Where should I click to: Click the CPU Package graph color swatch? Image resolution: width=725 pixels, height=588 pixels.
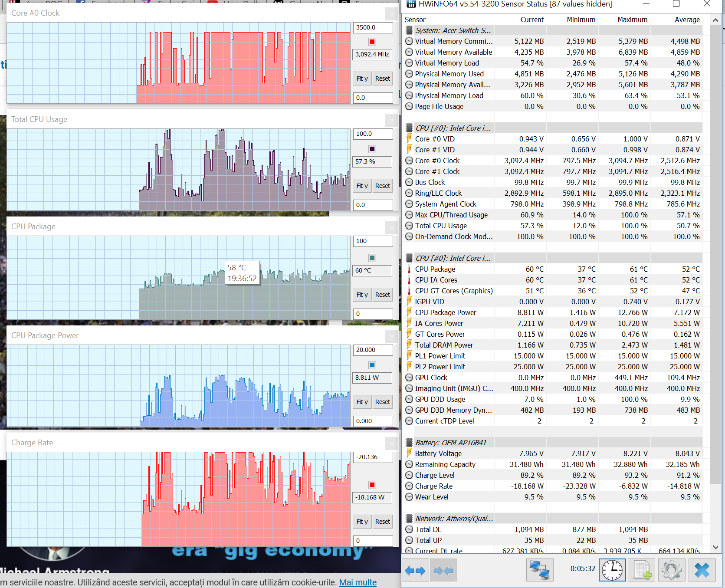pyautogui.click(x=372, y=258)
